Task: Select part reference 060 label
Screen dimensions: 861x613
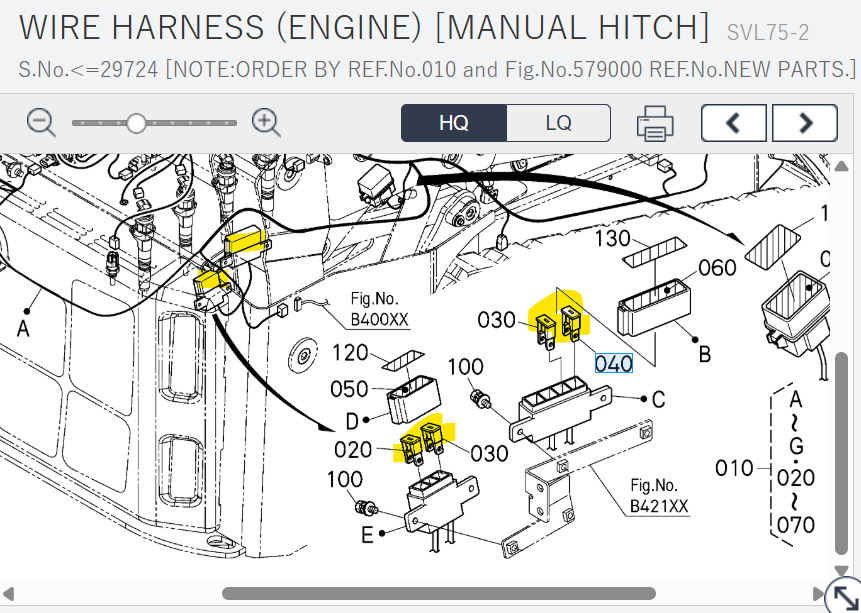Action: (x=717, y=268)
